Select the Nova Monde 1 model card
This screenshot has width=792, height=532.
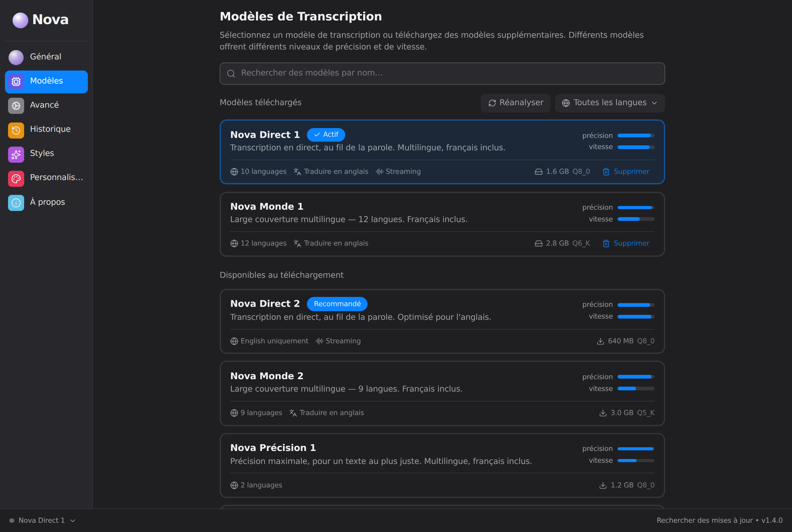tap(442, 224)
